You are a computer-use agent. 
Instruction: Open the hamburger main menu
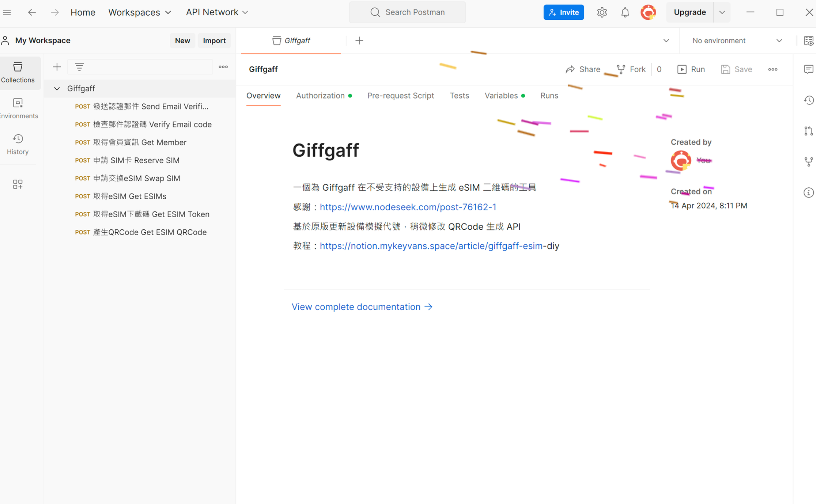point(7,12)
